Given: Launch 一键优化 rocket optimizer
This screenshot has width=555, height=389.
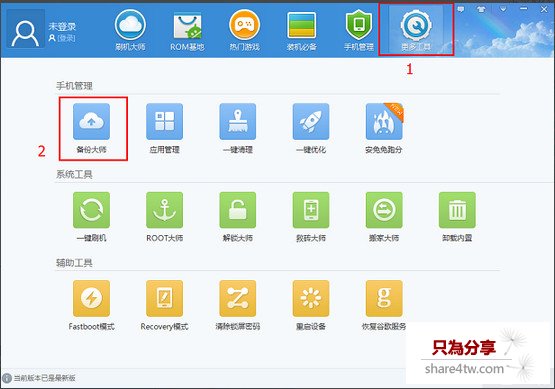Looking at the screenshot, I should click(311, 121).
